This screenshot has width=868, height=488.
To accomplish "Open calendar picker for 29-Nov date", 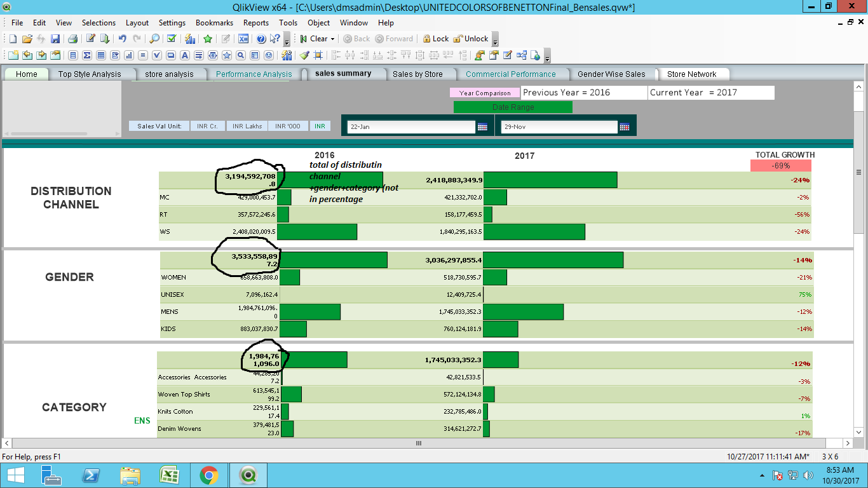I will (625, 127).
